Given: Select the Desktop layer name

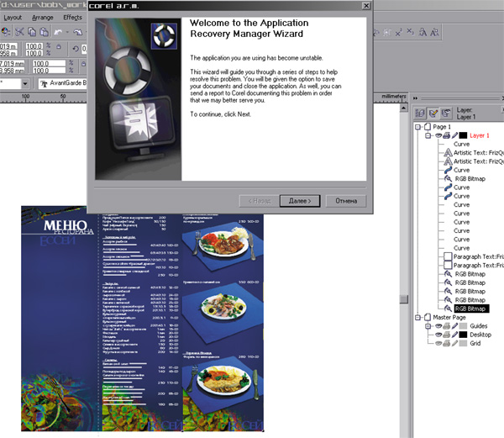Looking at the screenshot, I should tap(480, 335).
